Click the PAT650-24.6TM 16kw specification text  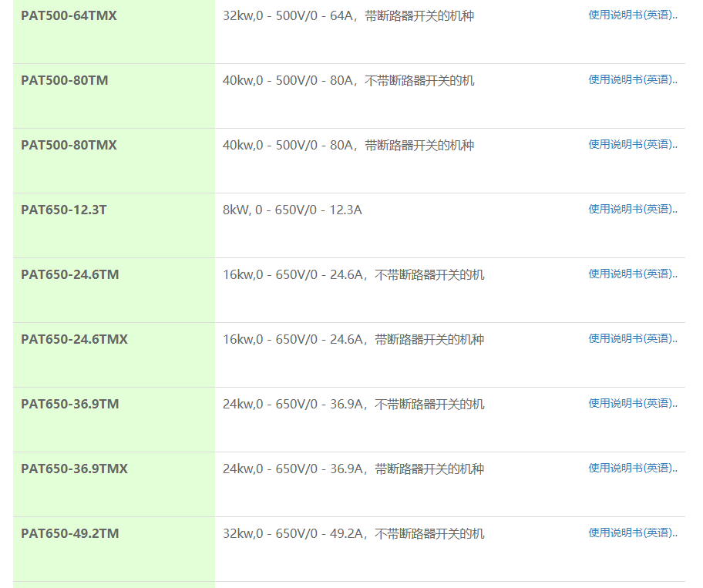[353, 274]
